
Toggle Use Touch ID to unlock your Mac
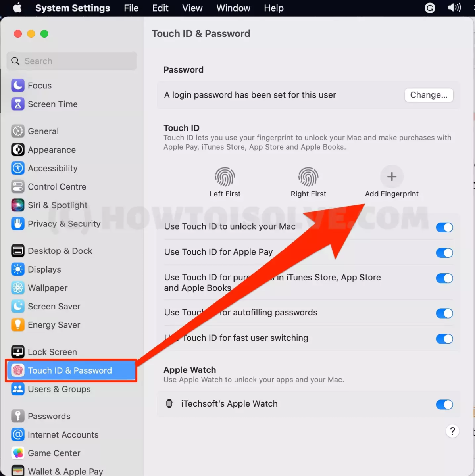pyautogui.click(x=444, y=227)
